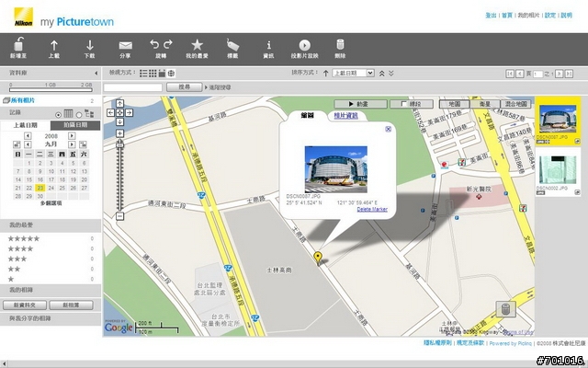The image size is (588, 368).
Task: Click the yellow map marker pin
Action: click(x=318, y=258)
